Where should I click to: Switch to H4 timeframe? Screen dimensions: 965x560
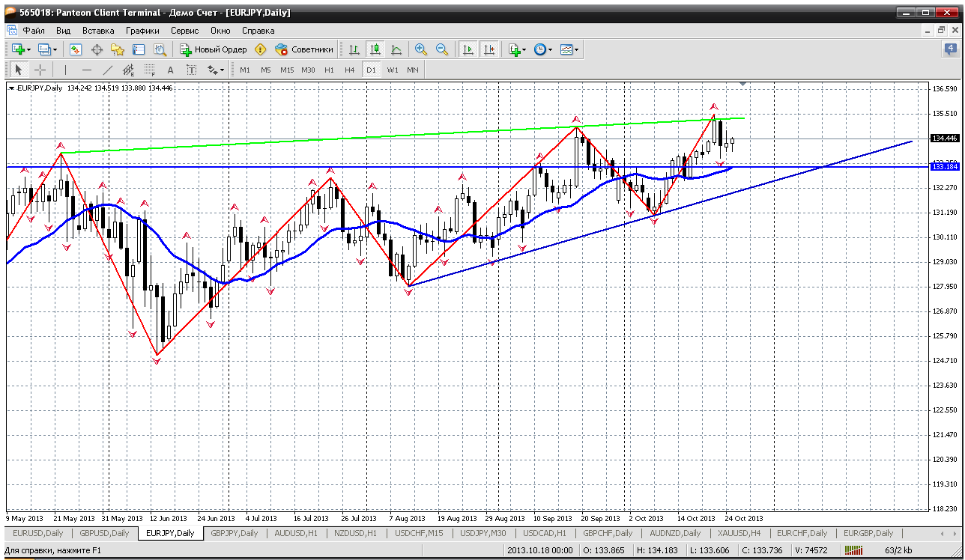[350, 70]
